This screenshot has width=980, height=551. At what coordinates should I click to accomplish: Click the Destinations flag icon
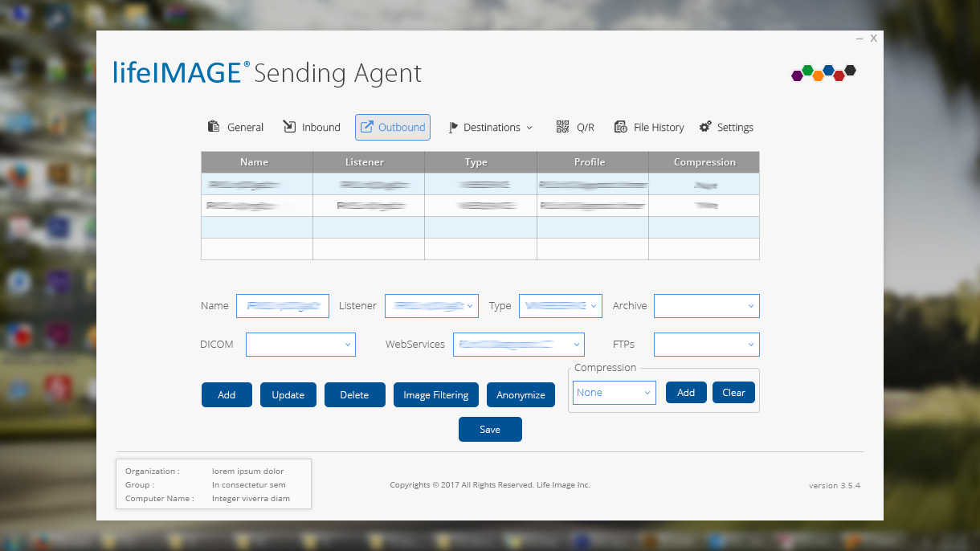(x=453, y=127)
